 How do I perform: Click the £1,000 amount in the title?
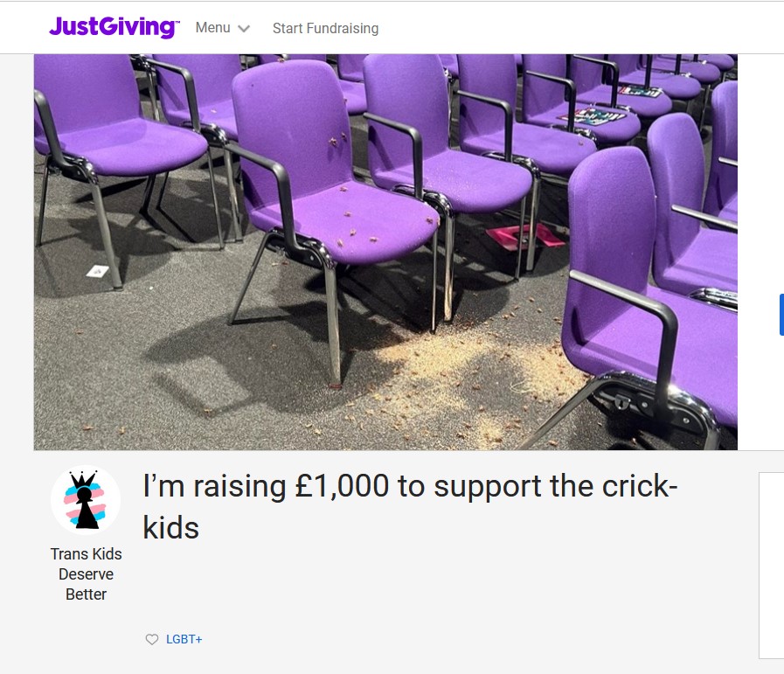point(342,486)
